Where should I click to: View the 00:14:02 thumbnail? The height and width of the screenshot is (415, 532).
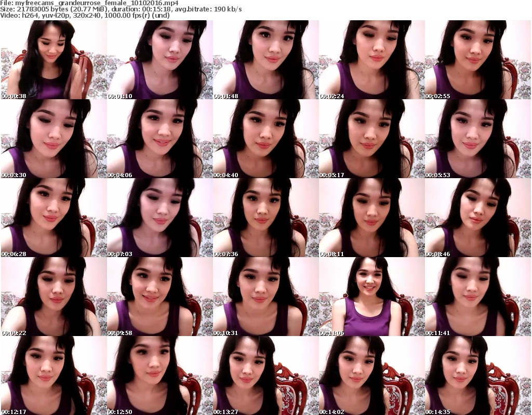coord(372,376)
